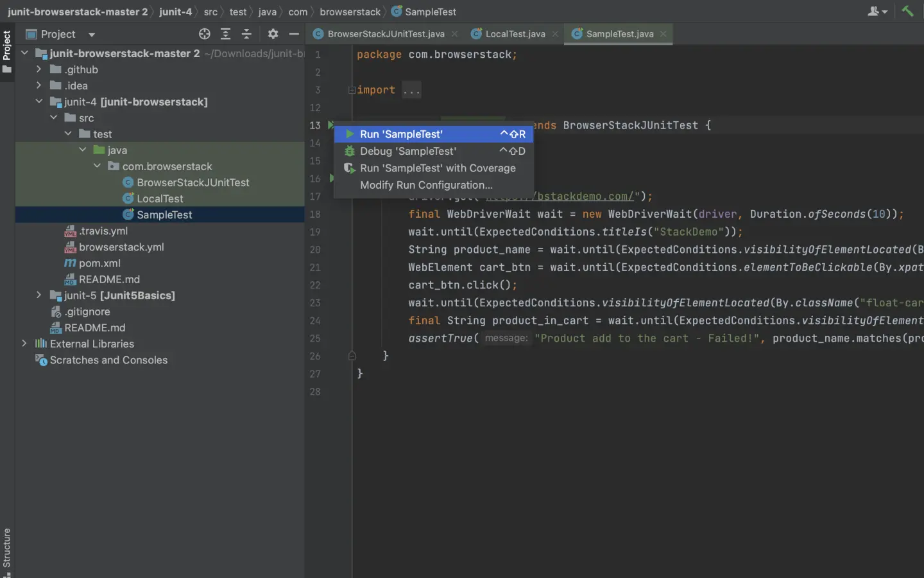Close the LocalTest.java tab
The image size is (924, 578).
[x=555, y=34]
